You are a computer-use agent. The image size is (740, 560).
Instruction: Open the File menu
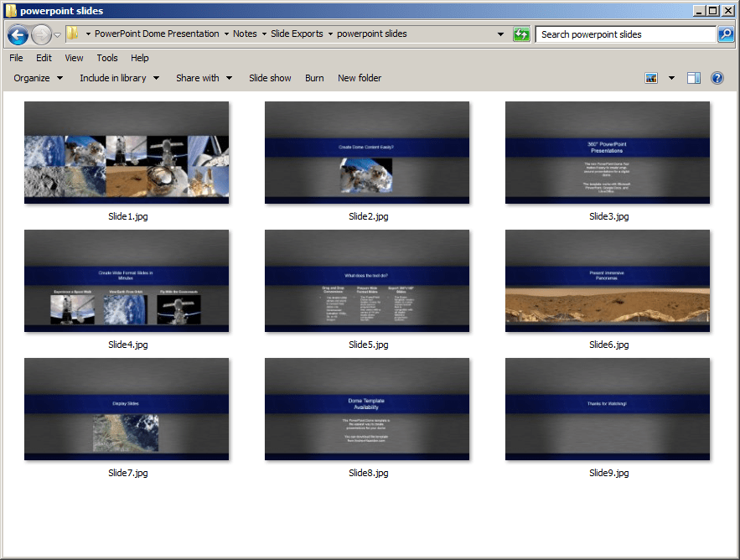point(16,58)
